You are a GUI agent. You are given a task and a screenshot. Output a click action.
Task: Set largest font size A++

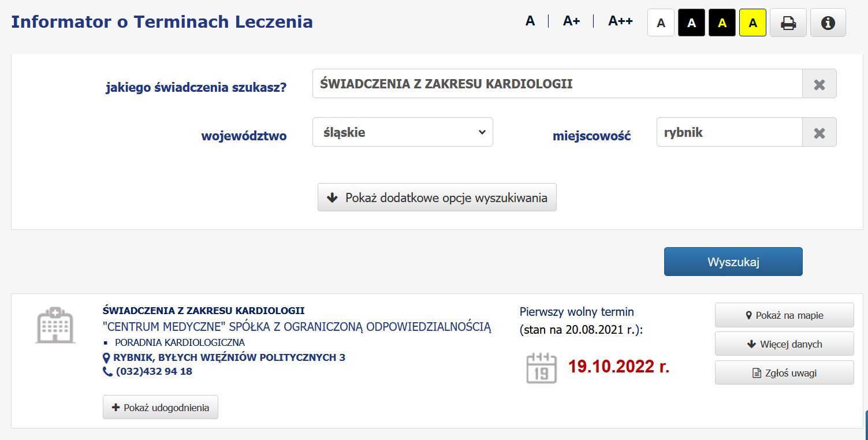(x=620, y=21)
